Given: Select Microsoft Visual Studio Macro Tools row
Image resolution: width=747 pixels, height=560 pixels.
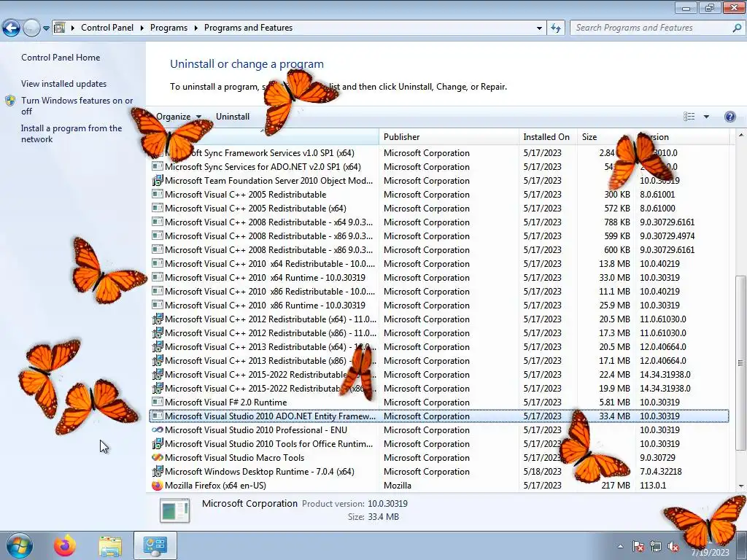Looking at the screenshot, I should (x=439, y=458).
